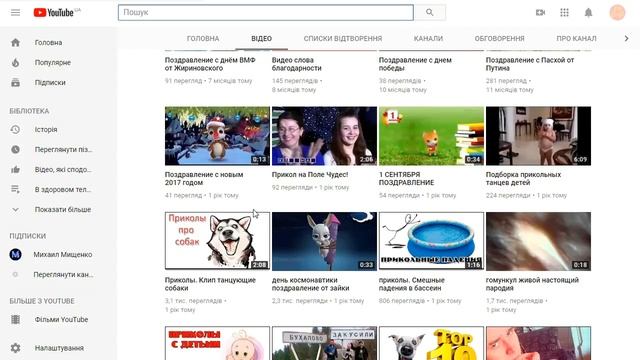Open the ПРО КАНАЛ tab
Screen dimensions: 640x360
576,38
